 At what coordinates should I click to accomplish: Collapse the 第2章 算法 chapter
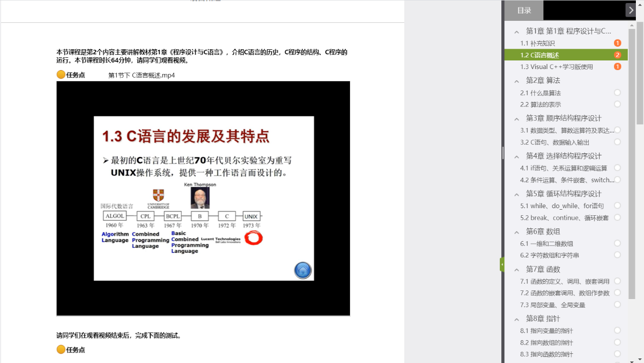[517, 81]
